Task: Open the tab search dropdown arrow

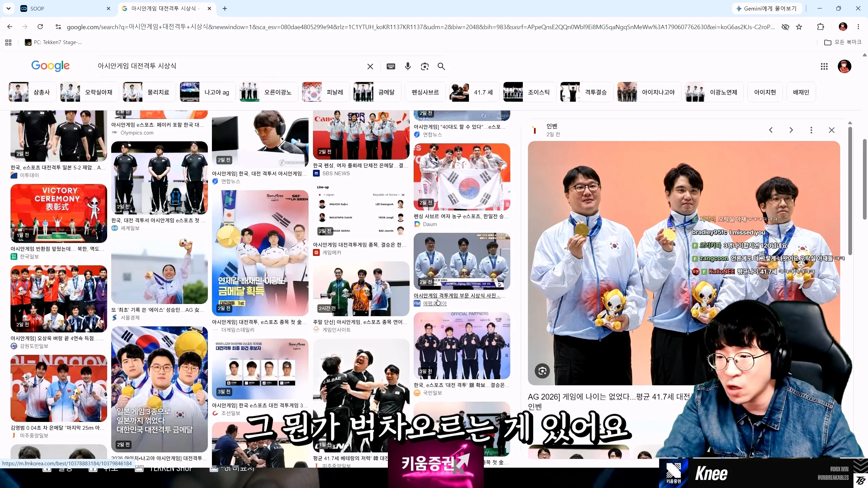Action: (x=8, y=8)
